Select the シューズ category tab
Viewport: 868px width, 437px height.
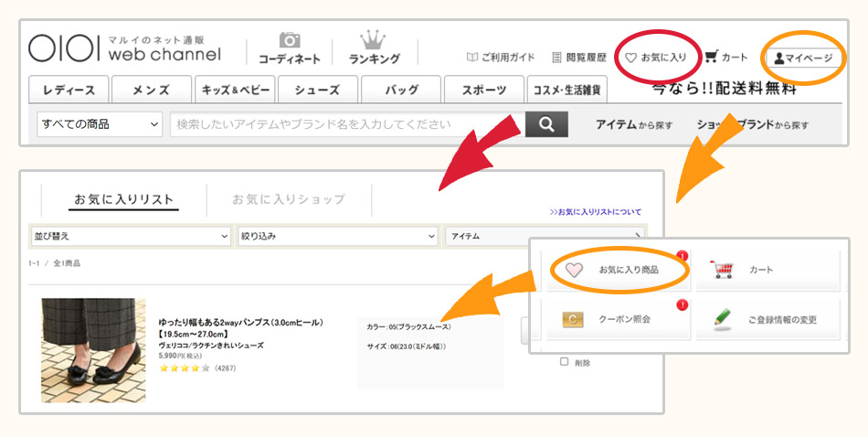coord(318,91)
